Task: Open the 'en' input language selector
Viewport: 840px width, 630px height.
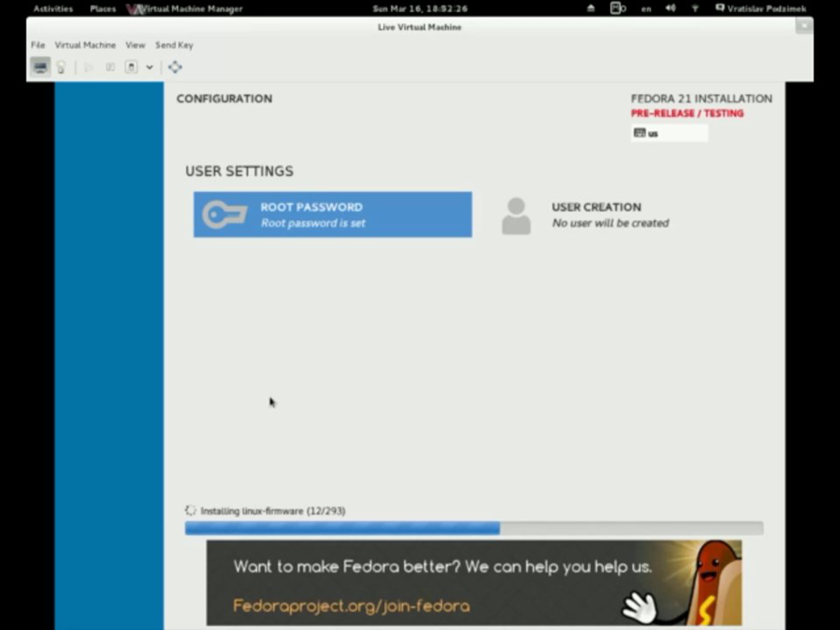Action: click(x=646, y=9)
